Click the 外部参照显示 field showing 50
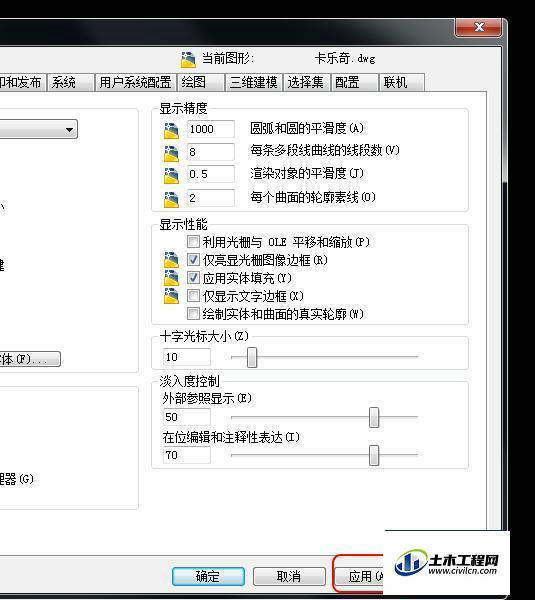 click(187, 417)
